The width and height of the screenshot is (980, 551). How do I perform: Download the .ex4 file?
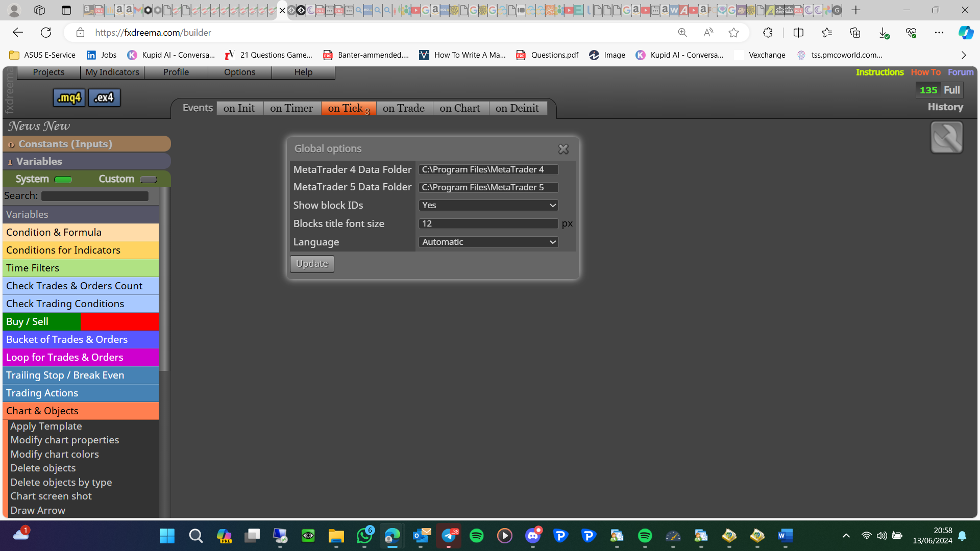pos(105,97)
